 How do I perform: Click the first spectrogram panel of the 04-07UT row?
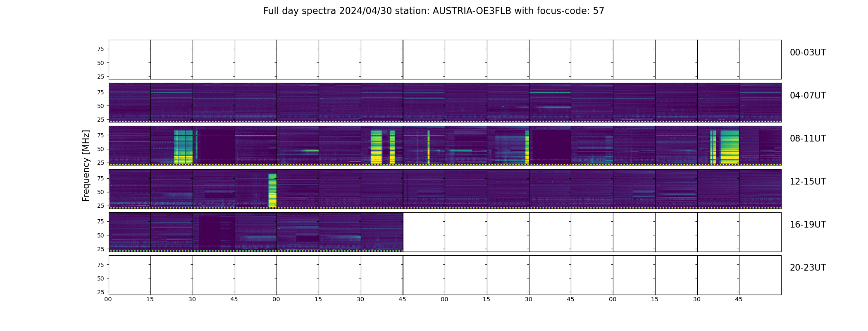pyautogui.click(x=129, y=102)
